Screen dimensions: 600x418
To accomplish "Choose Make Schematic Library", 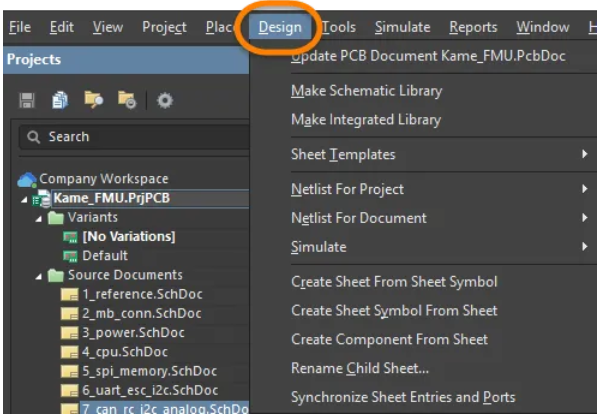I will pyautogui.click(x=367, y=91).
